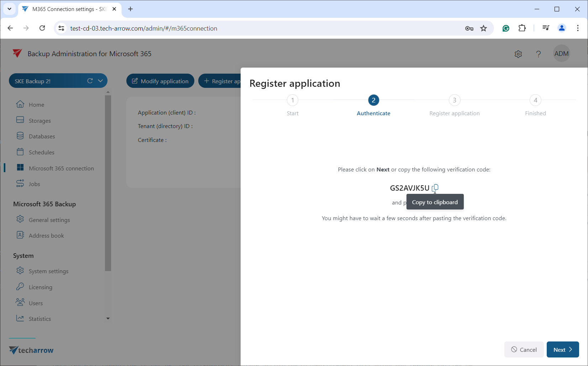Select the M365 Connection settings browser tab

[x=69, y=9]
